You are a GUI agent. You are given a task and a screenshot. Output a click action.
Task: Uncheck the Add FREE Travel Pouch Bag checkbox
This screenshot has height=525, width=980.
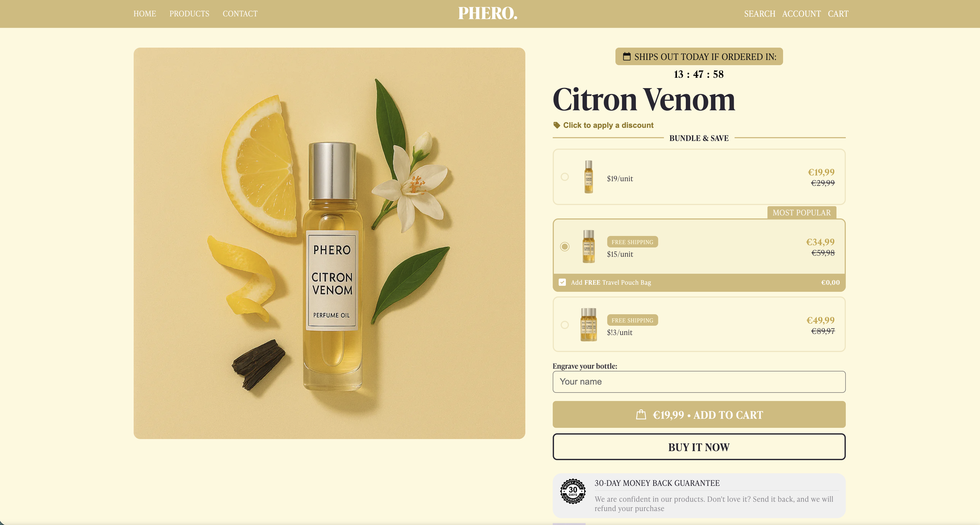click(562, 282)
